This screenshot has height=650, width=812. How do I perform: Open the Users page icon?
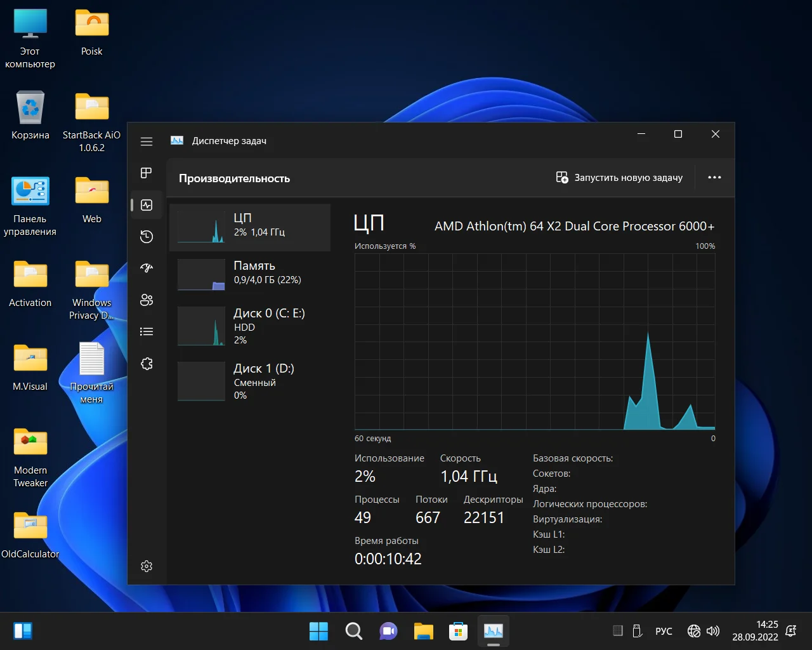pos(147,300)
